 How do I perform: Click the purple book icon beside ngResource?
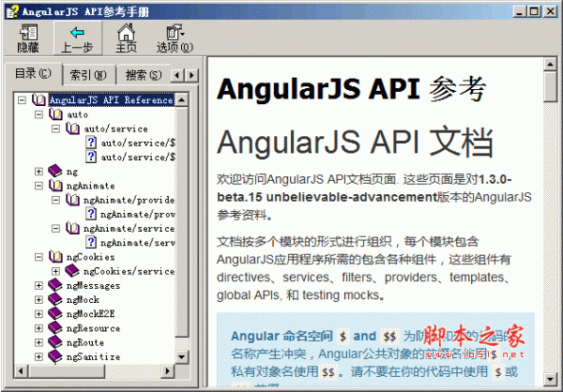(x=55, y=327)
